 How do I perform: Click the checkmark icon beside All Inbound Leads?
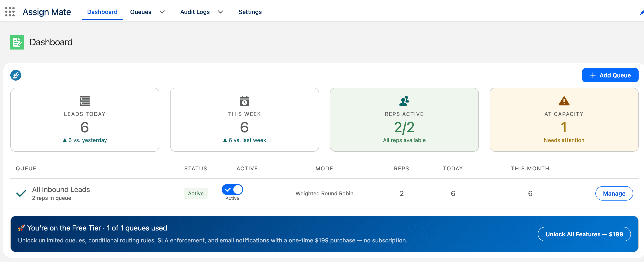coord(21,193)
